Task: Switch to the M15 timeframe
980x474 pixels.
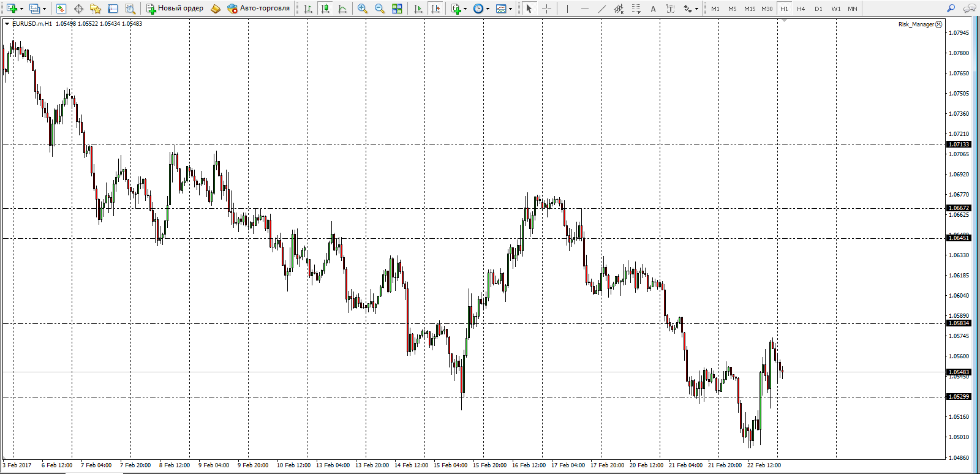Action: [750, 9]
